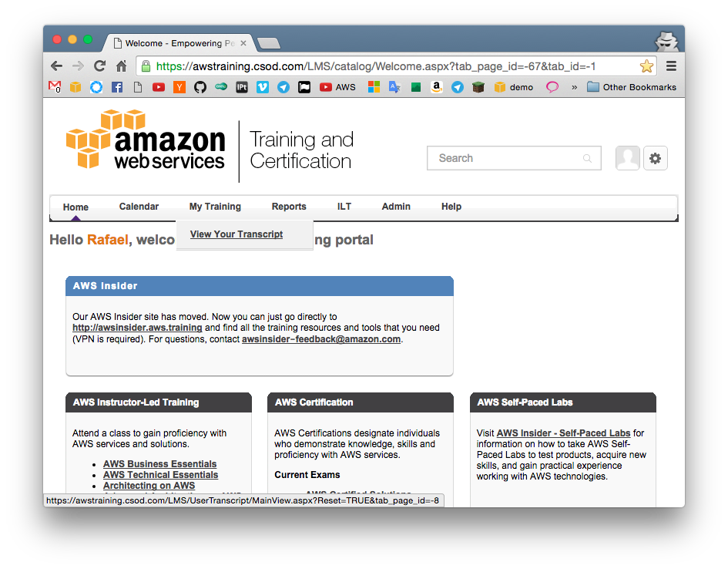The height and width of the screenshot is (569, 728).
Task: Open the black flag bookmark
Action: [x=304, y=87]
